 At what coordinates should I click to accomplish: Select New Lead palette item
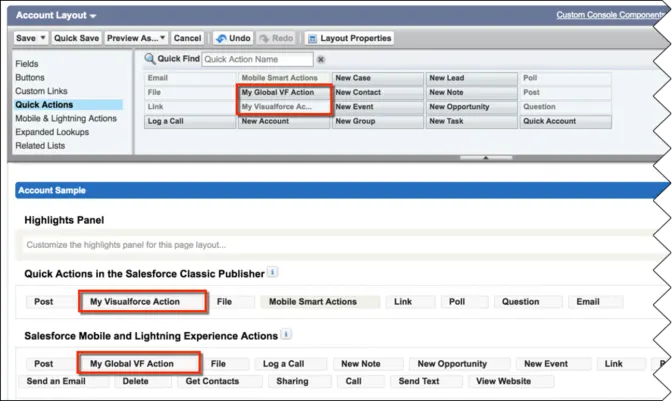tap(471, 78)
